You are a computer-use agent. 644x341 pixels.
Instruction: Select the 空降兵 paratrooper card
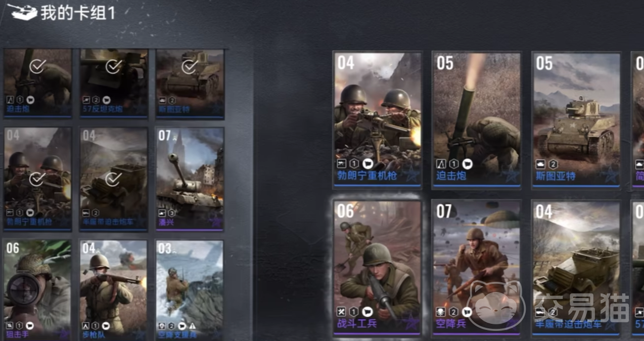click(x=477, y=267)
